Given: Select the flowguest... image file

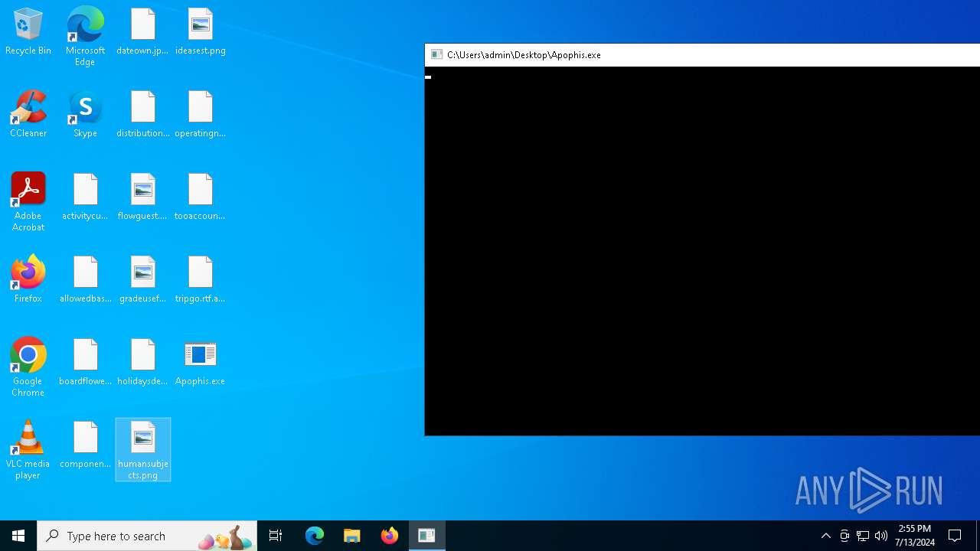Looking at the screenshot, I should pos(142,197).
